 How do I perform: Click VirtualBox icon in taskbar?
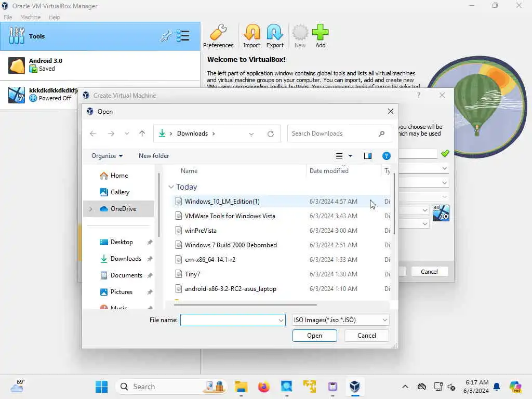(x=354, y=387)
